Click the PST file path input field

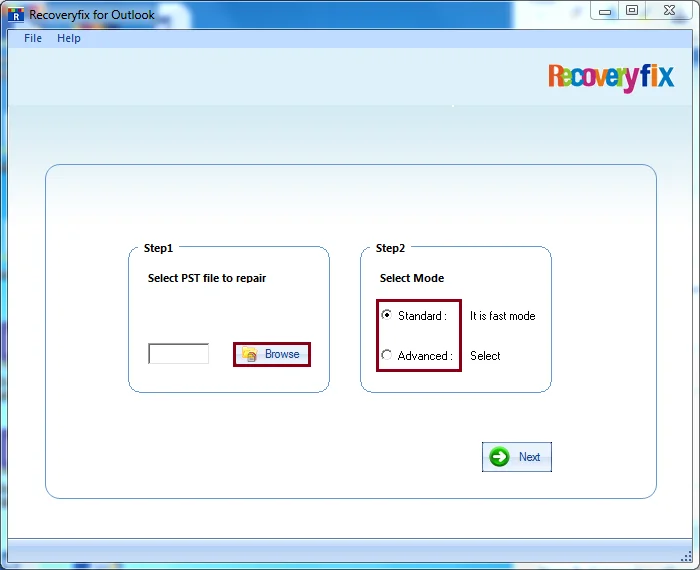click(179, 354)
